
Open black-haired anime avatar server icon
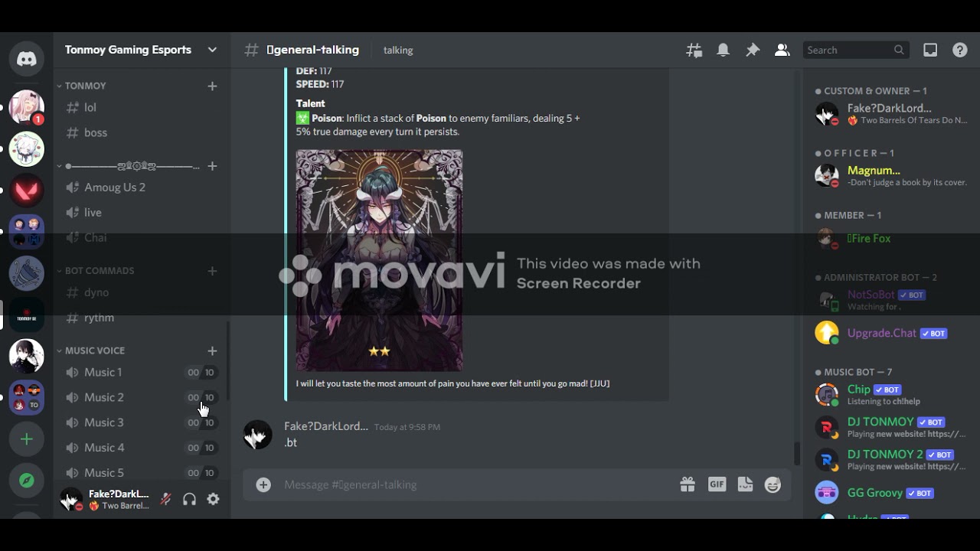pos(27,357)
